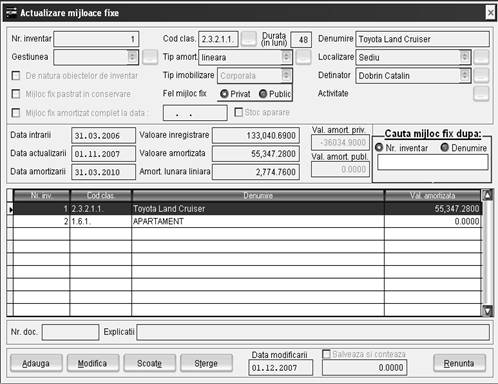Click the Renunta button
Image resolution: width=498 pixels, height=384 pixels.
tap(459, 363)
